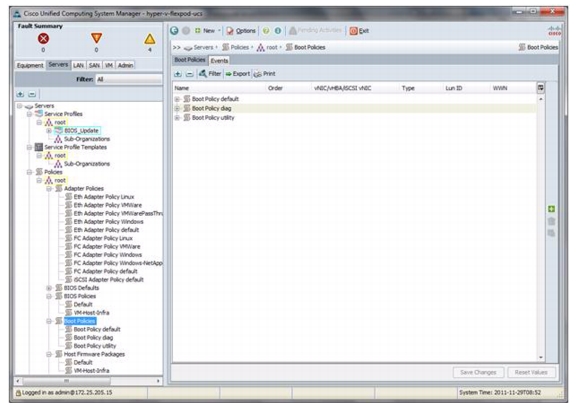Click the critical faults red X icon
This screenshot has height=403, width=576.
point(43,39)
